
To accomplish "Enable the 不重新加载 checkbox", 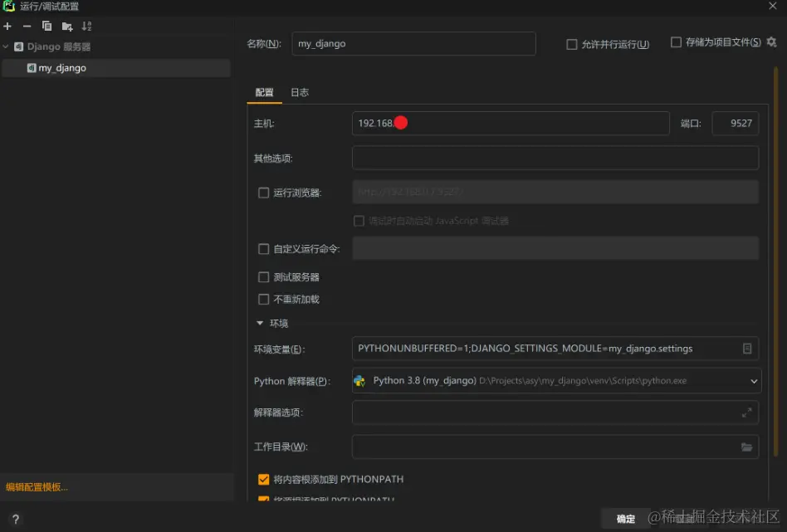I will [x=263, y=300].
